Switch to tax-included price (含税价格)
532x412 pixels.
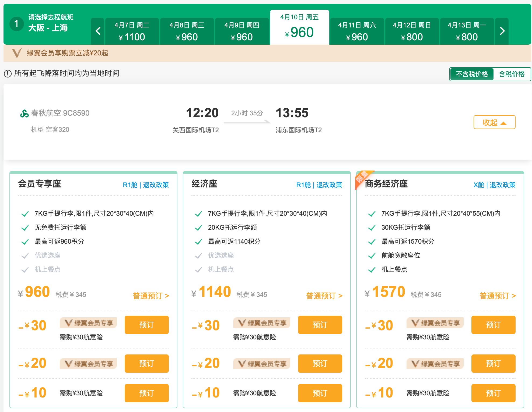point(512,74)
